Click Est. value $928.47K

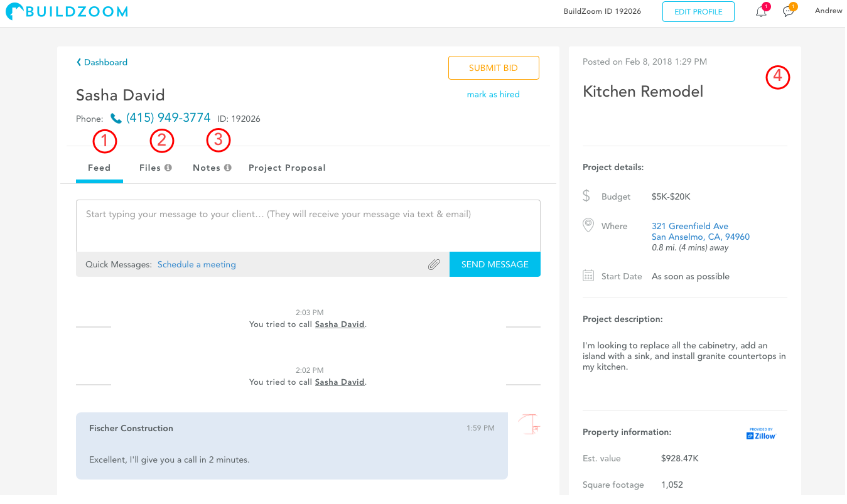(680, 458)
